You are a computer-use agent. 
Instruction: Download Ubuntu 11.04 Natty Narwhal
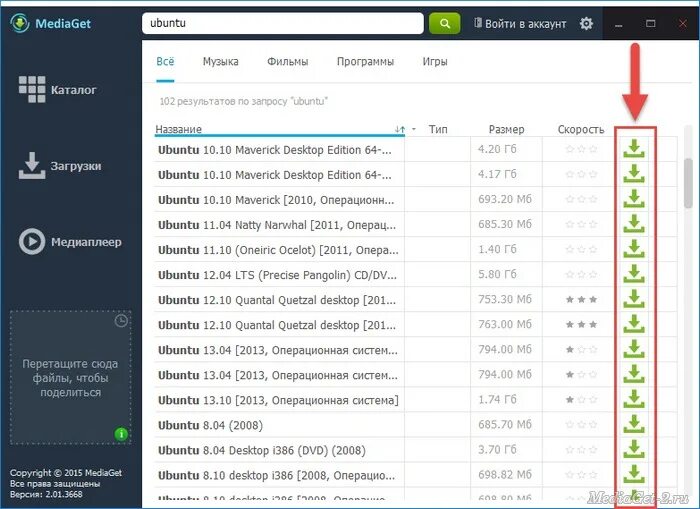click(634, 224)
